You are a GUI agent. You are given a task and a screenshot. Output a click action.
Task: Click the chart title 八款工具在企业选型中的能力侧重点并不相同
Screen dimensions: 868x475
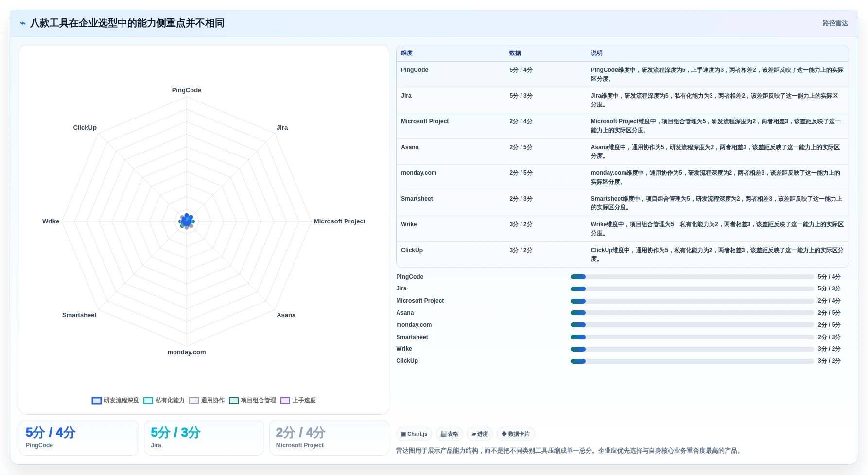pos(127,23)
